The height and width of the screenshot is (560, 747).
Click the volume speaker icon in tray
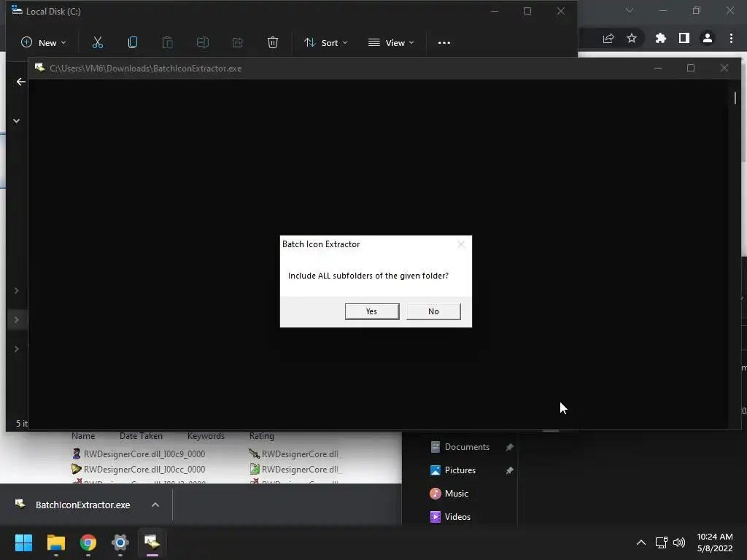pos(679,542)
